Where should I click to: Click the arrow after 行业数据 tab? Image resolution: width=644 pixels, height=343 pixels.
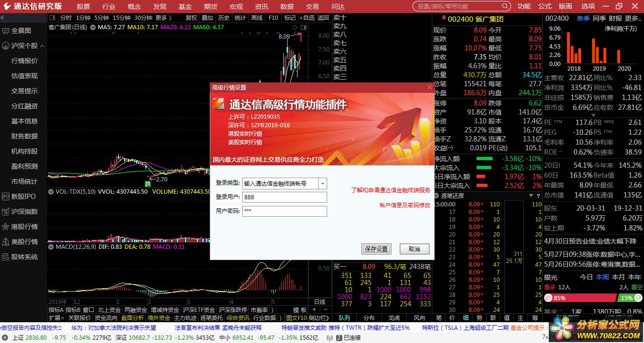click(x=281, y=318)
